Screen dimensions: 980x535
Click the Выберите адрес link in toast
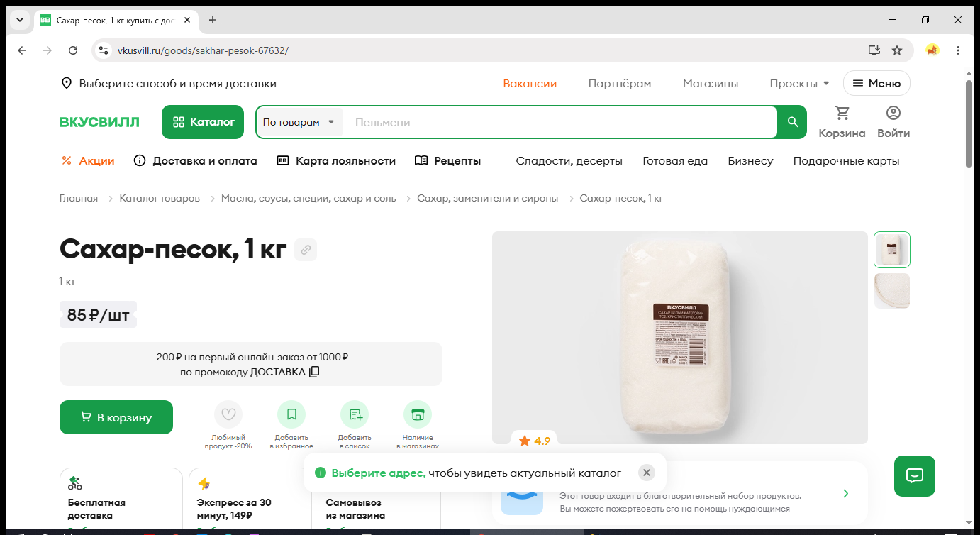click(379, 473)
